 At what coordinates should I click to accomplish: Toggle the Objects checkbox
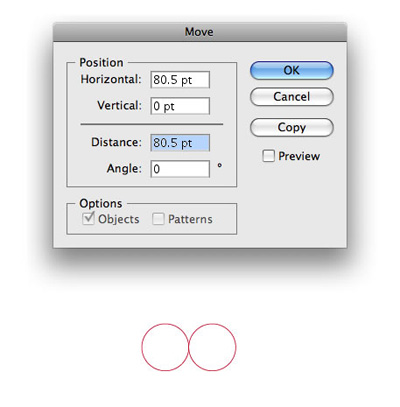[88, 219]
